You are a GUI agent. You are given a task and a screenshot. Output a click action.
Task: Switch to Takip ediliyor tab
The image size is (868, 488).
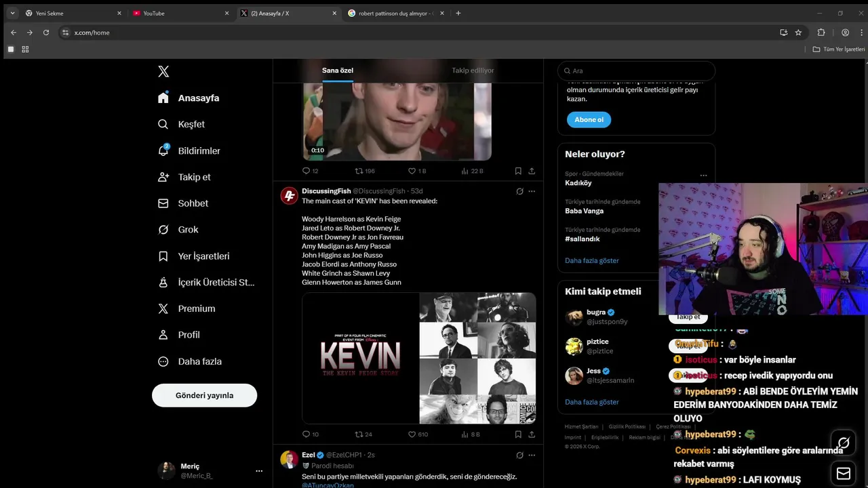(473, 70)
